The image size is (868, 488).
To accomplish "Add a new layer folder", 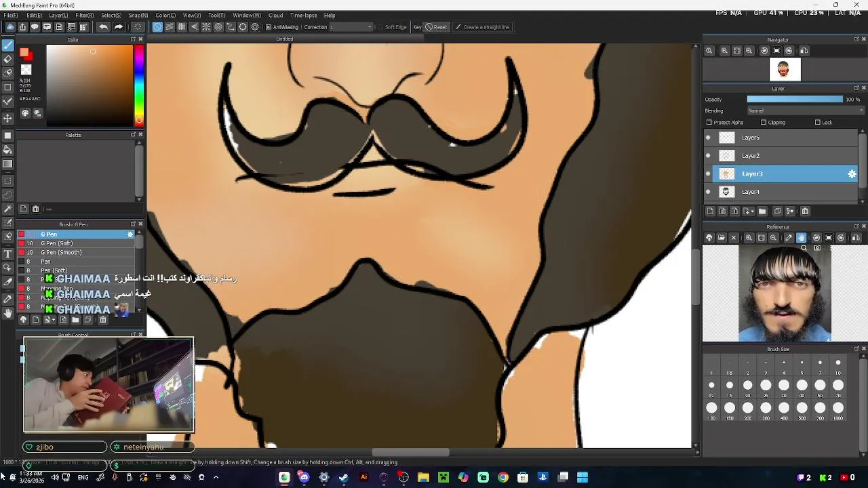I will [x=762, y=211].
